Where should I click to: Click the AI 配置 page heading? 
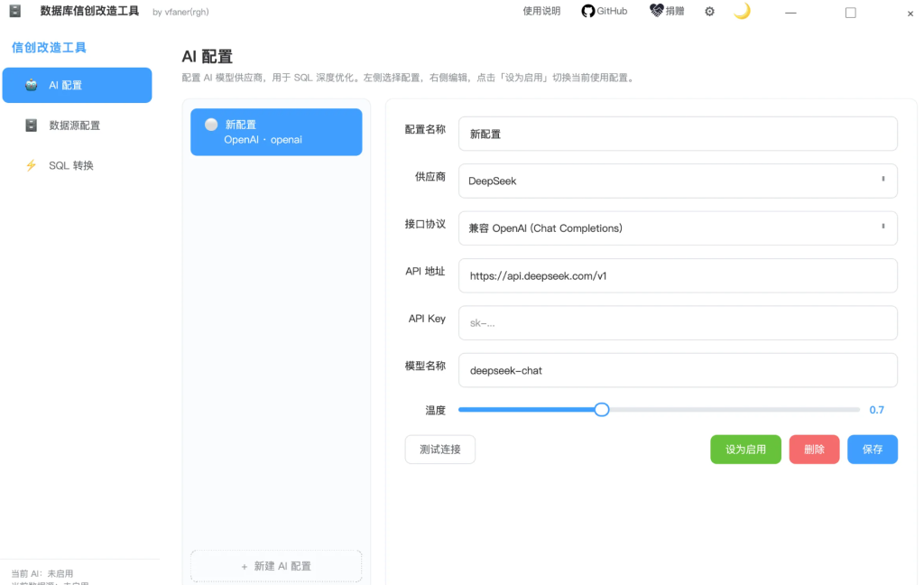207,57
